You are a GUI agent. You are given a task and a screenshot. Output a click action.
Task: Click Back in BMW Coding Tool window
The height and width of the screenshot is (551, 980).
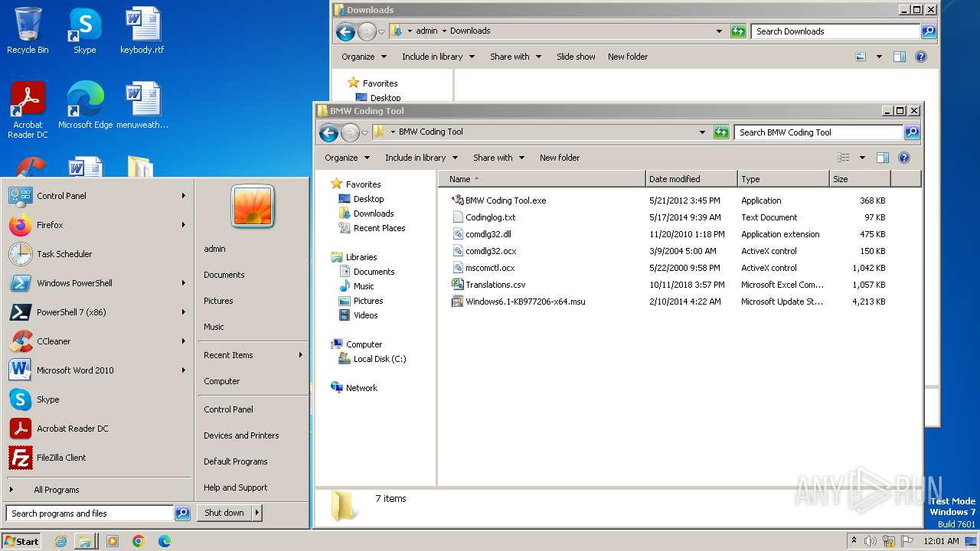coord(329,132)
